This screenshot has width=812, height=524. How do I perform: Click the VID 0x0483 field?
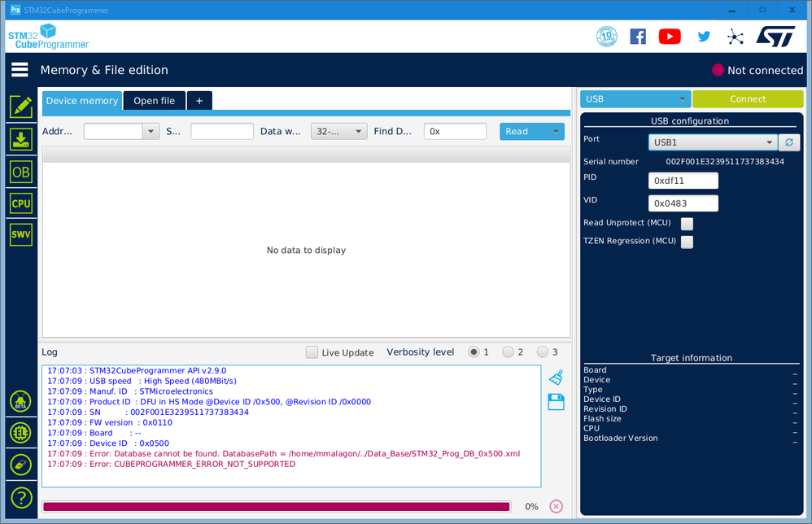pos(683,203)
